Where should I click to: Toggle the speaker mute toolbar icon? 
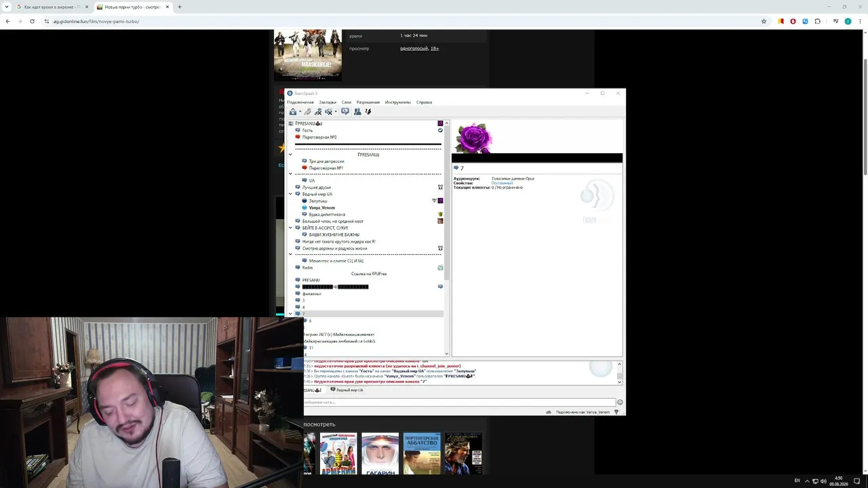point(329,112)
